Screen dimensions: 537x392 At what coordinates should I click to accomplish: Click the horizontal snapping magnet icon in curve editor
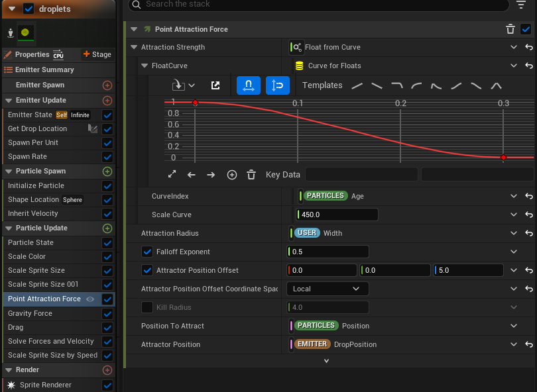(248, 85)
